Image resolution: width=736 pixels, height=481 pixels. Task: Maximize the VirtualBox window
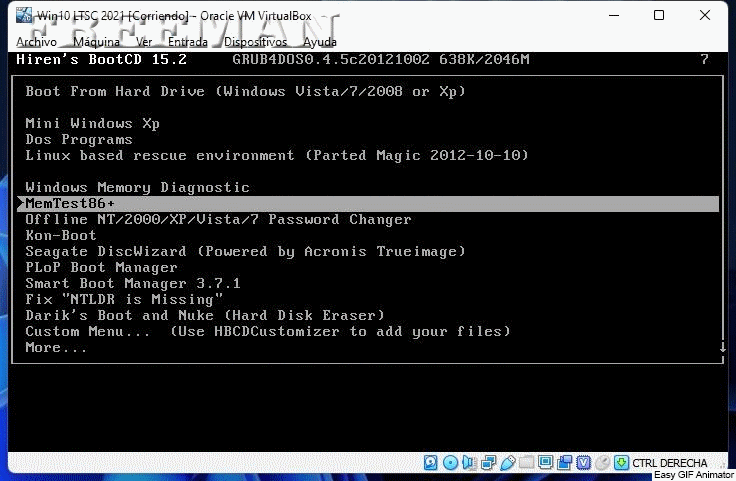[659, 15]
